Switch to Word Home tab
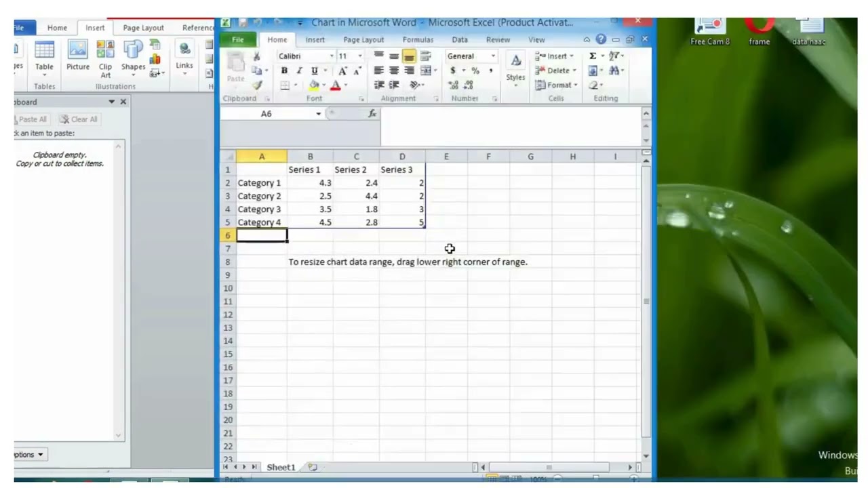This screenshot has width=868, height=488. coord(57,28)
